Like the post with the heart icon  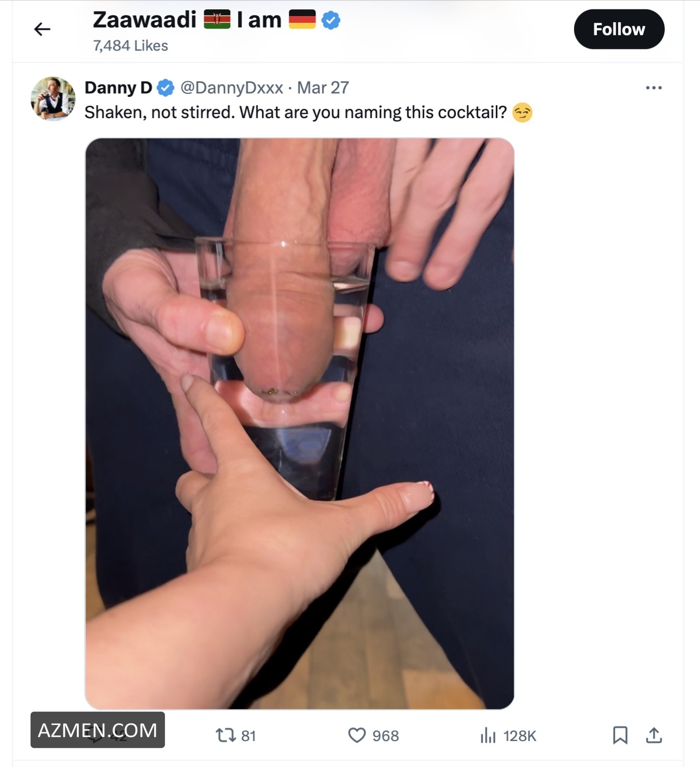pos(357,735)
